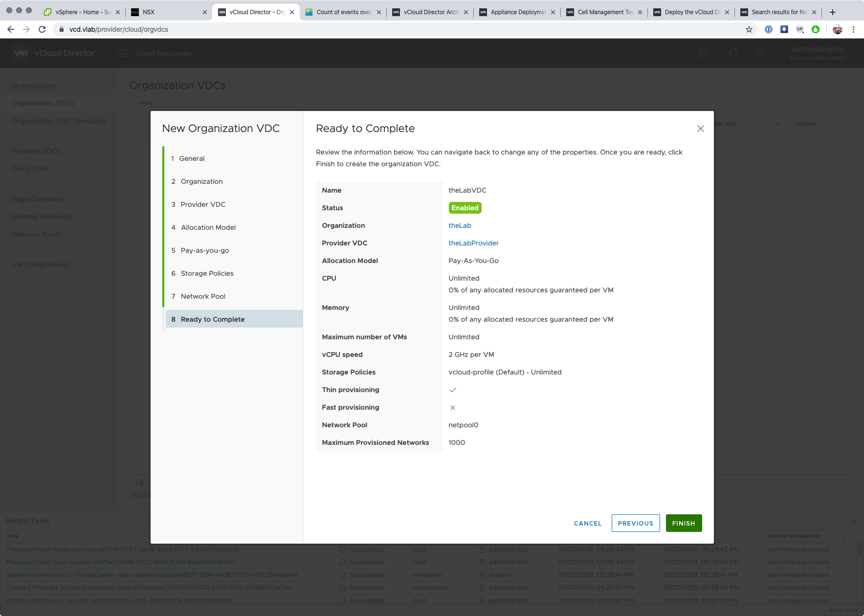Go to the Storage Policies step

(x=207, y=273)
